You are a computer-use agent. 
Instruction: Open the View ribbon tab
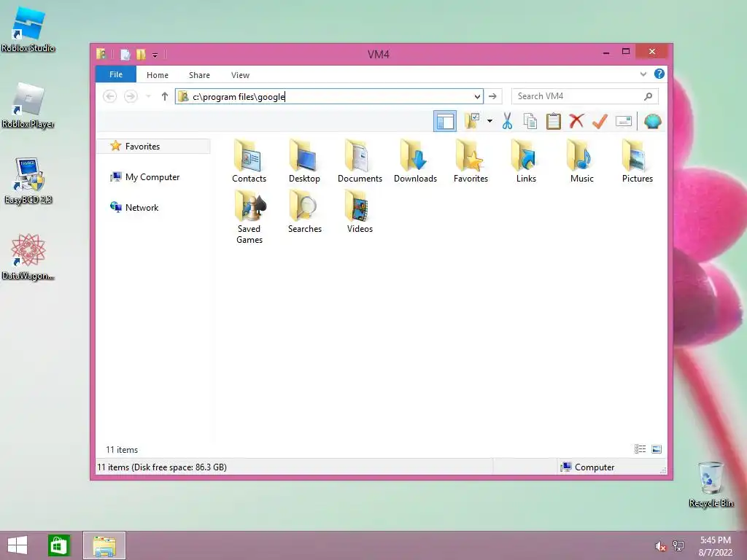click(240, 75)
